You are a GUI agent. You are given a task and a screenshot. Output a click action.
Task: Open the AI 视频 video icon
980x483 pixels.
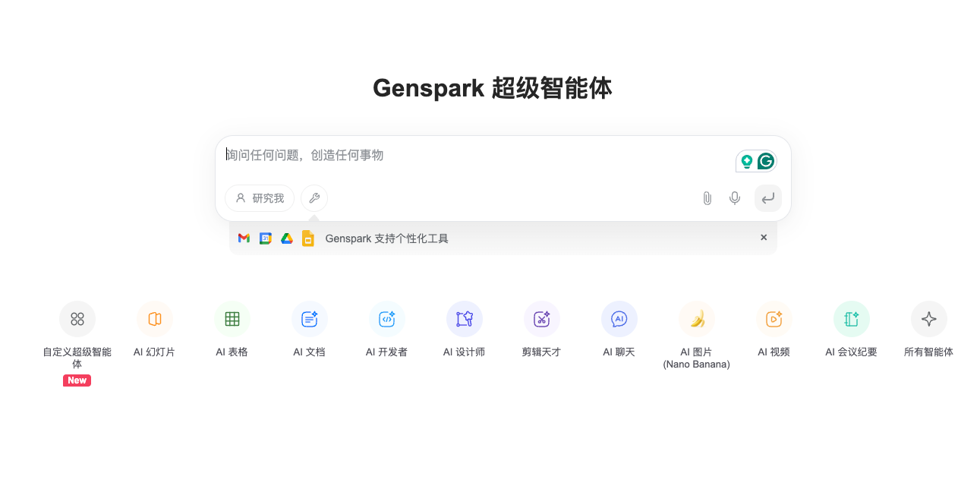(774, 319)
